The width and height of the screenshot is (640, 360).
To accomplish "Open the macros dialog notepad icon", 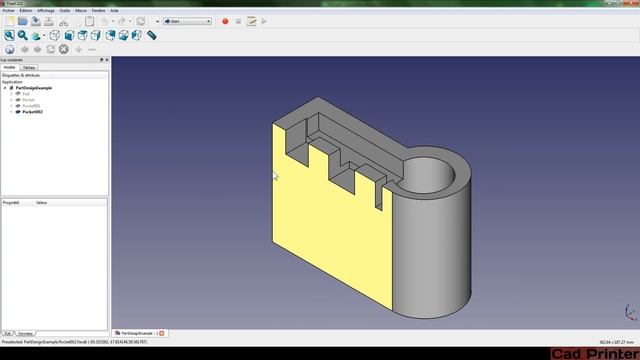I will click(251, 21).
